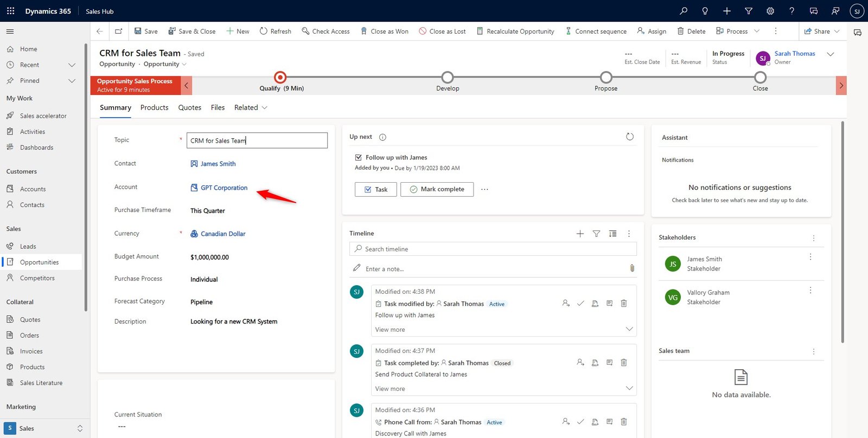The width and height of the screenshot is (868, 438).
Task: Collapse the business process flow left chevron
Action: 186,86
